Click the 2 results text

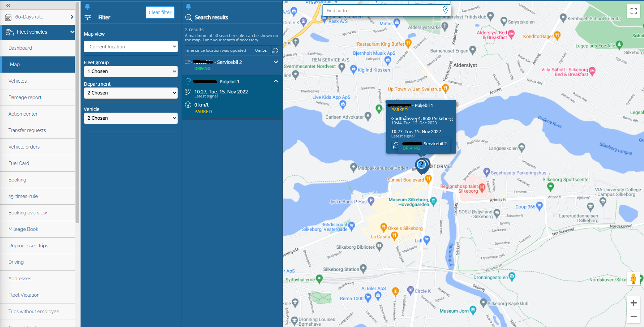tap(194, 30)
